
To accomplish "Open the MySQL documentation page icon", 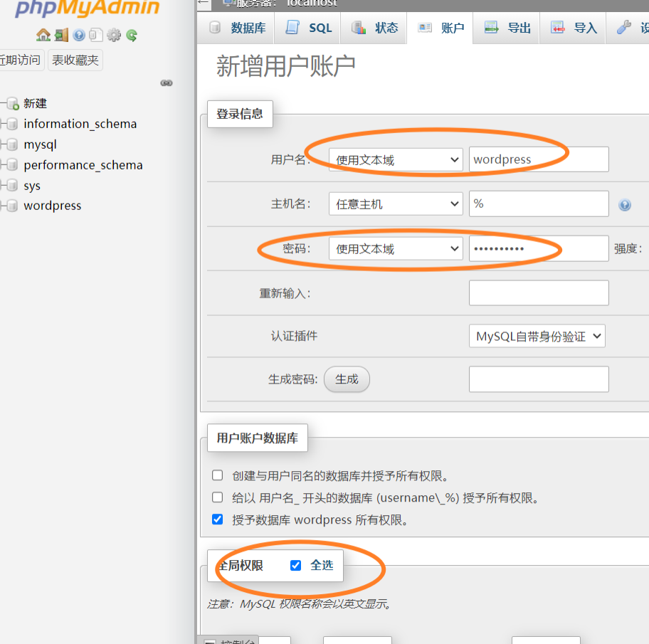I will [x=96, y=35].
